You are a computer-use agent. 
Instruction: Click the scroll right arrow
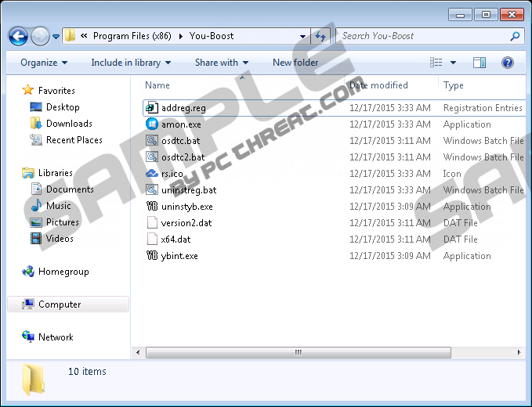[x=519, y=352]
